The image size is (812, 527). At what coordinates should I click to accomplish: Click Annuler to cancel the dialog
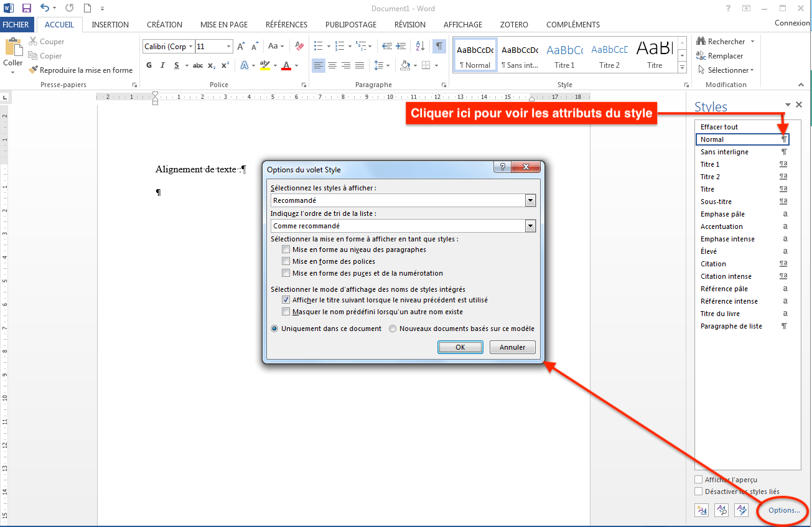(x=513, y=347)
